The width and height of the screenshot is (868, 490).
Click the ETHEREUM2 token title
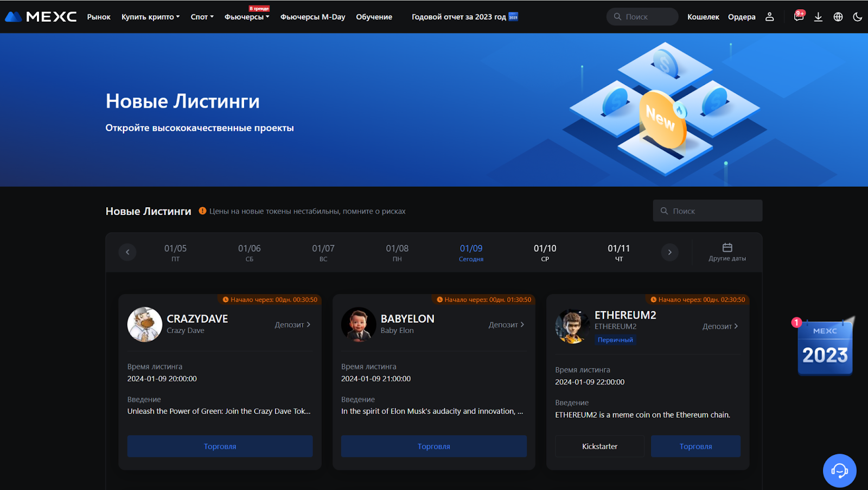(x=626, y=315)
